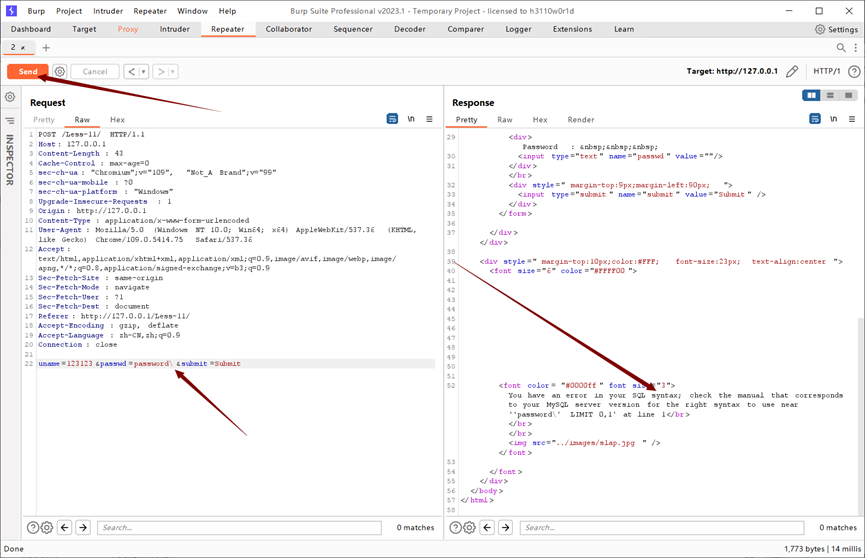
Task: Open Response search help question icon
Action: pyautogui.click(x=455, y=528)
